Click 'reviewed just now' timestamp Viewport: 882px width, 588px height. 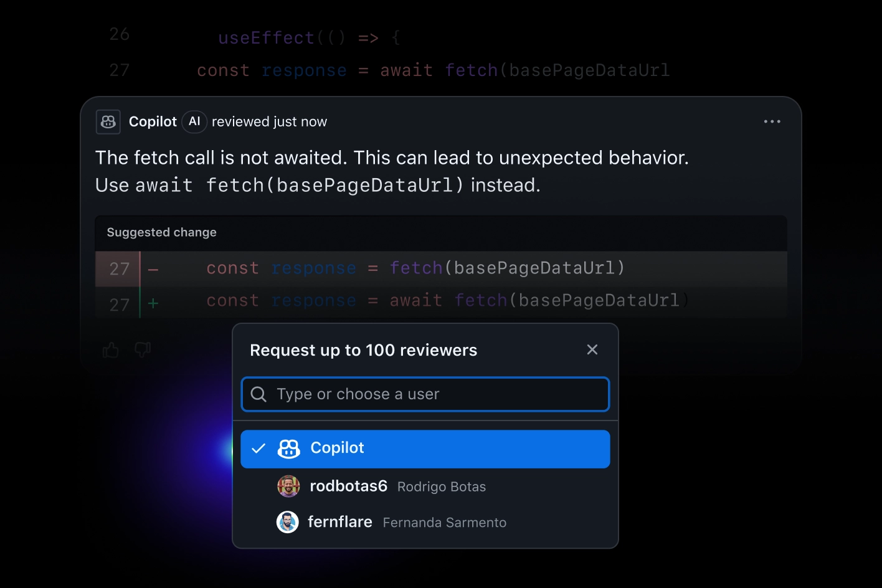[x=269, y=122]
